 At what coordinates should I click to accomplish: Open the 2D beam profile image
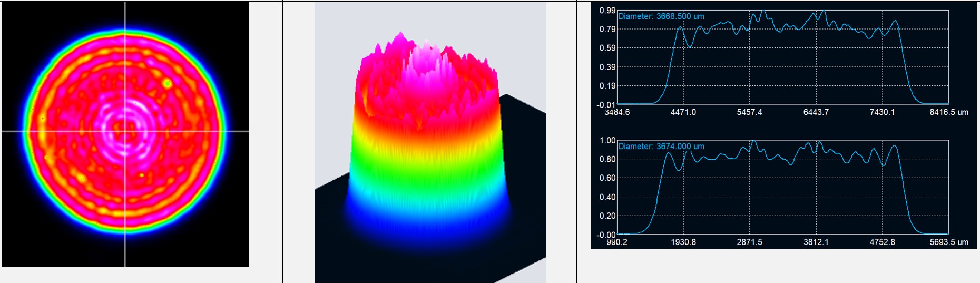point(125,134)
